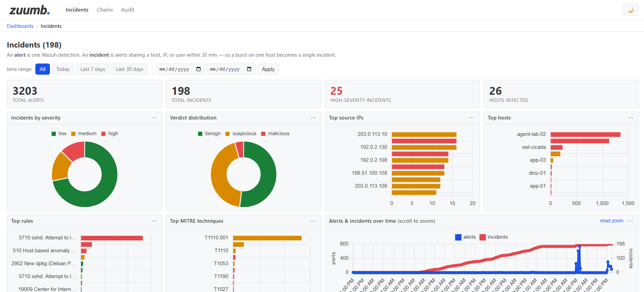Click the Total Alerts stat card

pyautogui.click(x=85, y=94)
